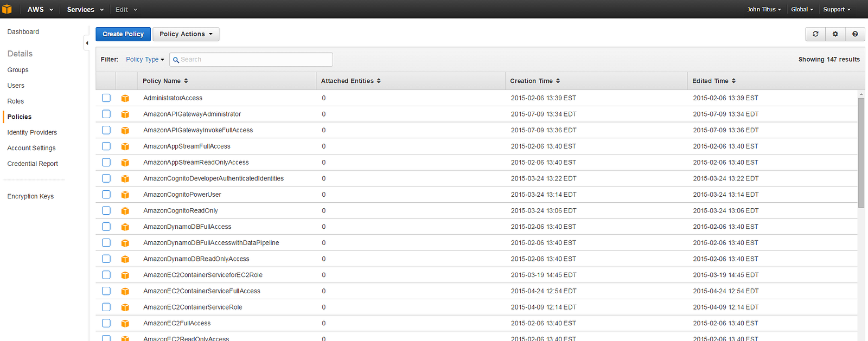Open the AmazonCognitoReadOnly policy name
Viewport: 868px width, 341px height.
click(x=181, y=211)
